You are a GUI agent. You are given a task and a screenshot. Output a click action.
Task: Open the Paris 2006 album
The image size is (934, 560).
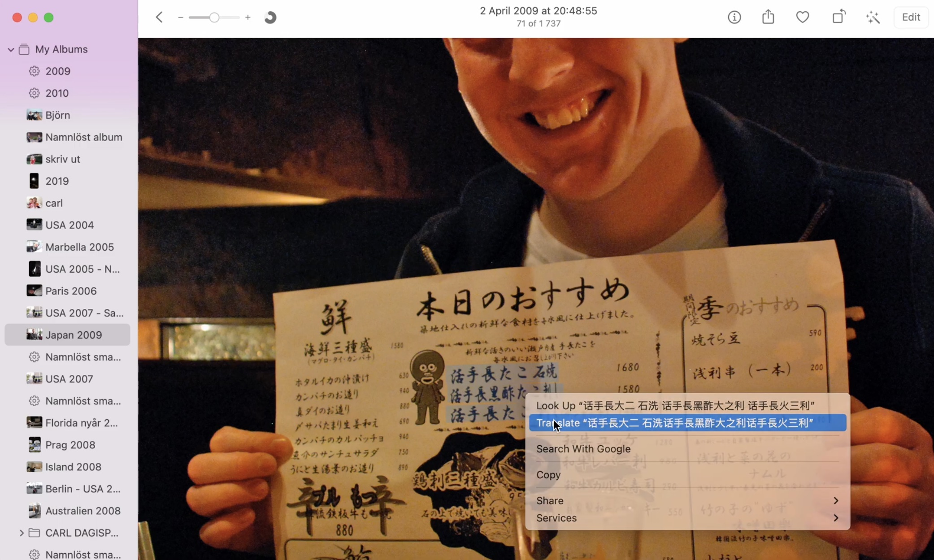pos(67,291)
